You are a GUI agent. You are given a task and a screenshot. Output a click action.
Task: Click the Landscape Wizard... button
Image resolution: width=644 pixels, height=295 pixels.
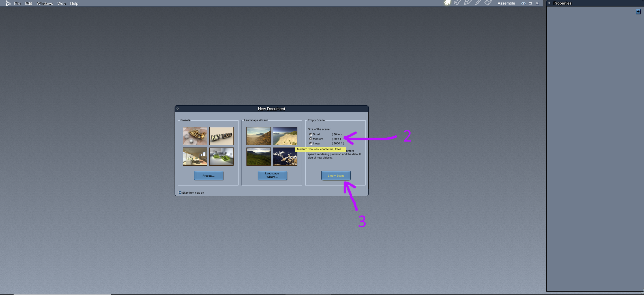point(272,176)
